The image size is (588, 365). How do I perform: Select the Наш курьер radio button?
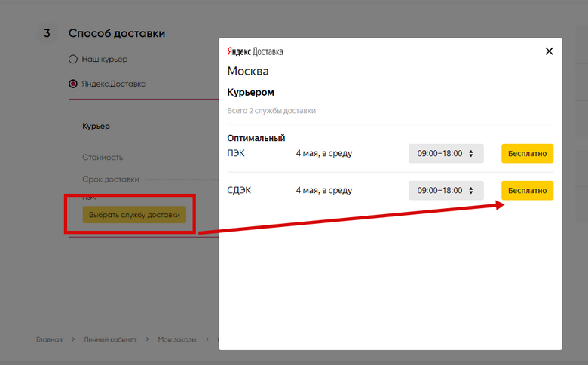click(x=73, y=60)
